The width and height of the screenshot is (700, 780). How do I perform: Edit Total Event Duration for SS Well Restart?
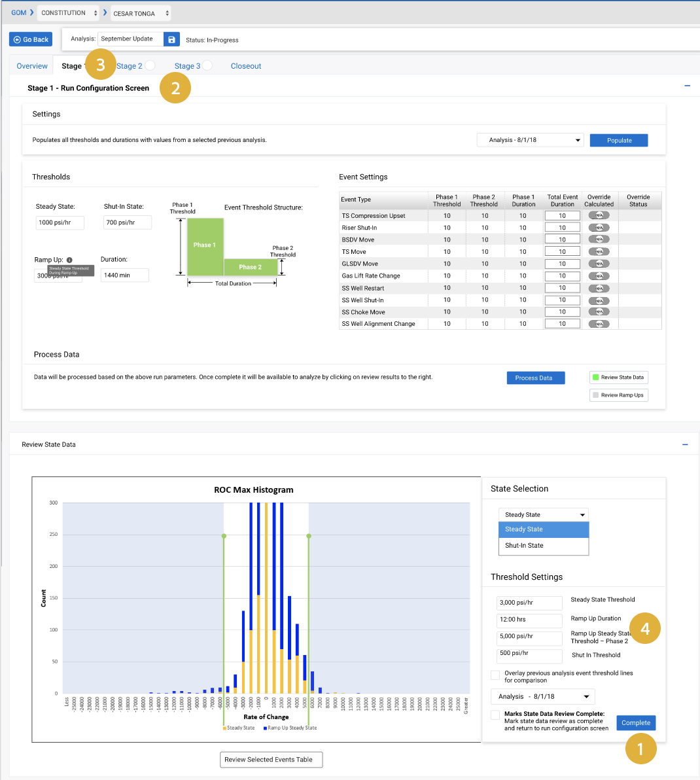click(x=562, y=287)
